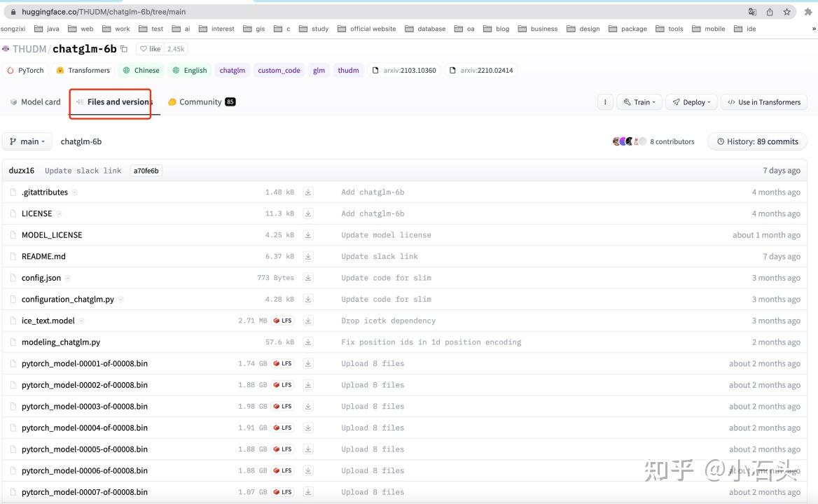The image size is (818, 504).
Task: Open the three-dot overflow menu near Train
Action: [x=604, y=101]
